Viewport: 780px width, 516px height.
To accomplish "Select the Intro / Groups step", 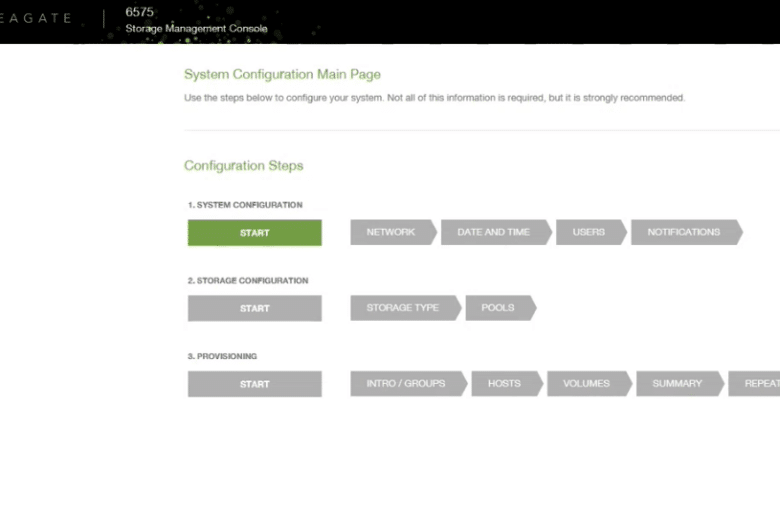I will [x=409, y=384].
